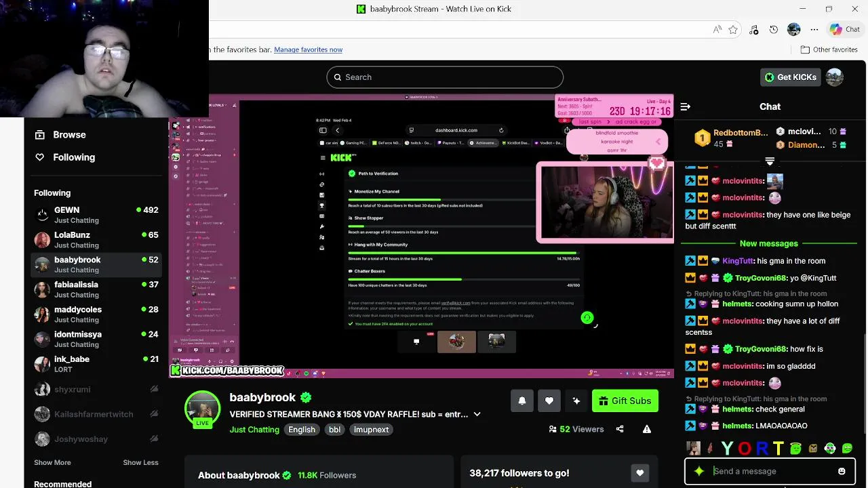The width and height of the screenshot is (868, 488).
Task: Toggle follow heart button for baabybrook
Action: pos(549,401)
